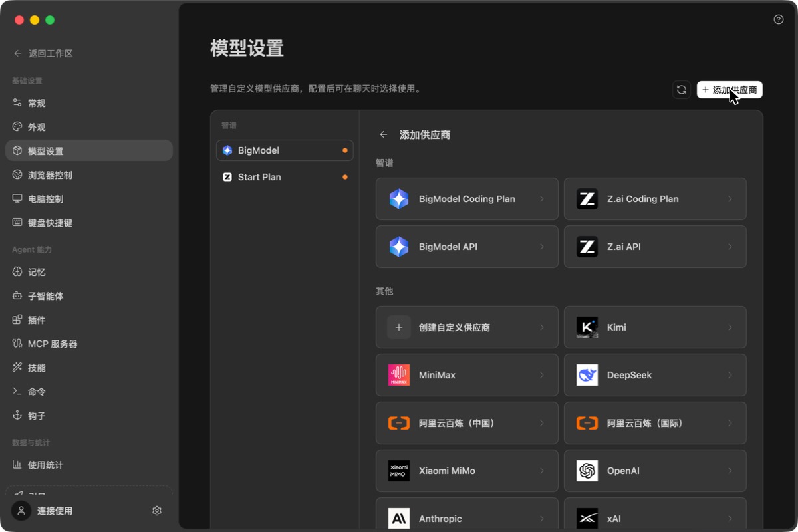Click chevron on MiniMax card
Image resolution: width=798 pixels, height=532 pixels.
tap(542, 375)
